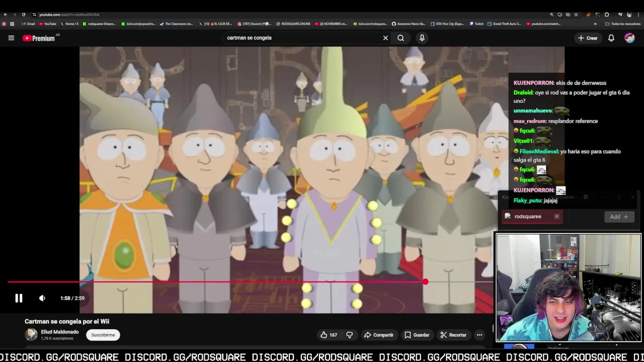Open the Crear upload menu
This screenshot has height=362, width=644.
(588, 38)
